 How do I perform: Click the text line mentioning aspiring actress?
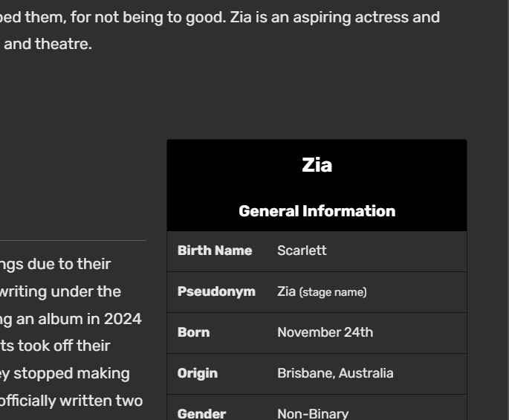point(220,16)
